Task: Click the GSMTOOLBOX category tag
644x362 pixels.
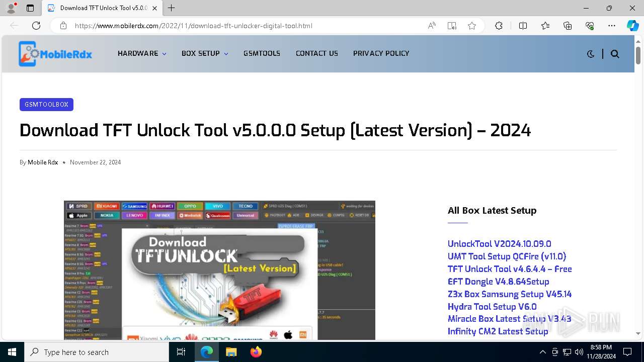Action: click(46, 105)
